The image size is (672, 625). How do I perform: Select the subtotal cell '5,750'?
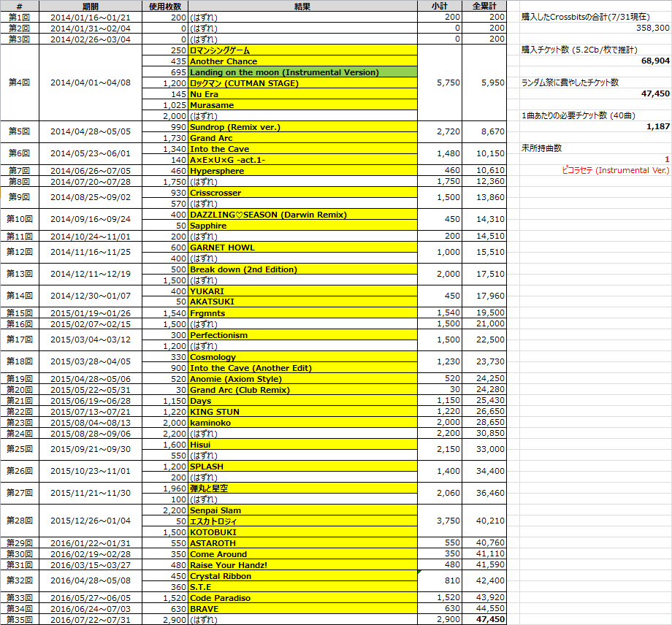[440, 83]
